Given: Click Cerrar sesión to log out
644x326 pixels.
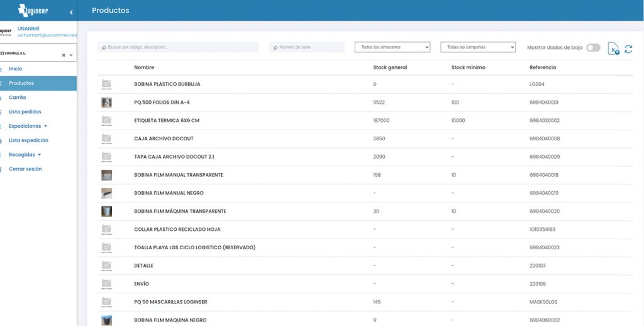Looking at the screenshot, I should (x=25, y=169).
